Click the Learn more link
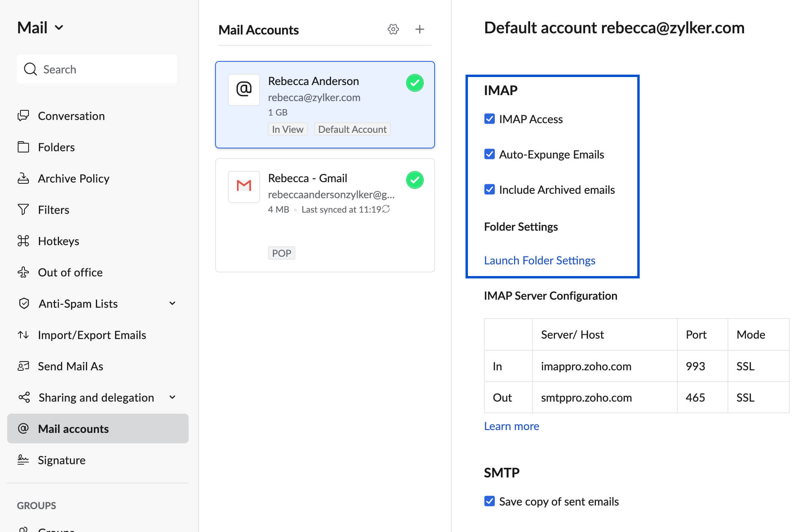Viewport: 801px width, 532px height. pos(512,426)
